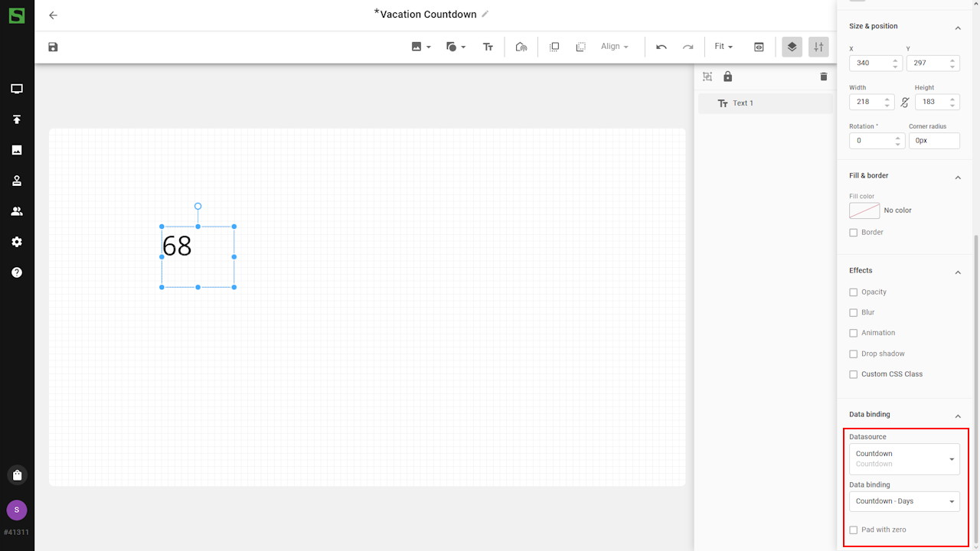980x551 pixels.
Task: Enable the Drop shadow checkbox
Action: click(854, 354)
